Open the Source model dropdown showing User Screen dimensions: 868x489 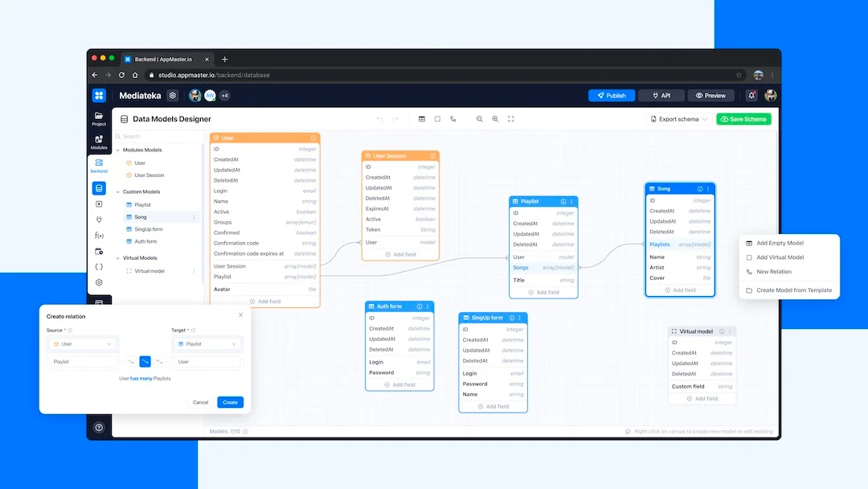coord(82,344)
